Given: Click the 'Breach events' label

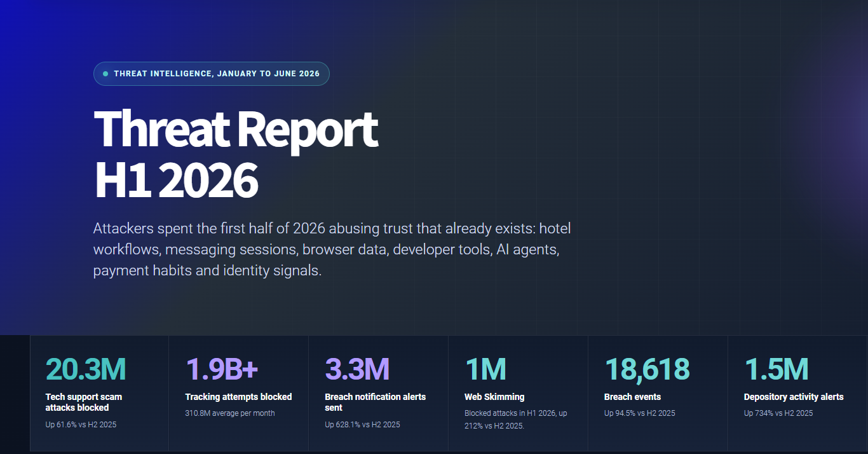Looking at the screenshot, I should (633, 397).
